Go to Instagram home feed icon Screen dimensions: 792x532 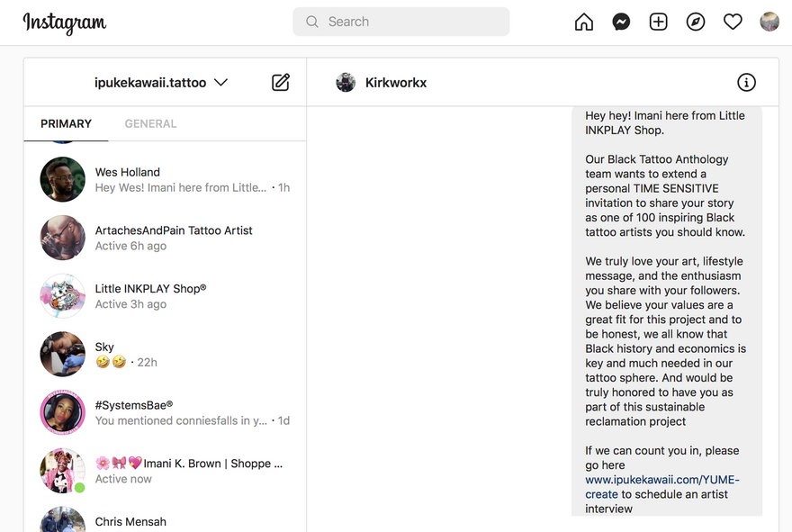pyautogui.click(x=584, y=22)
